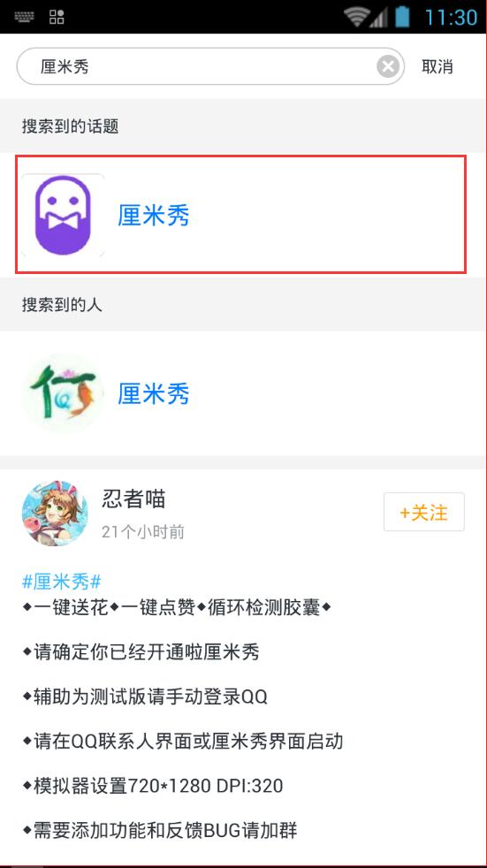Tap the 取消 cancel button
The image size is (487, 868).
438,67
